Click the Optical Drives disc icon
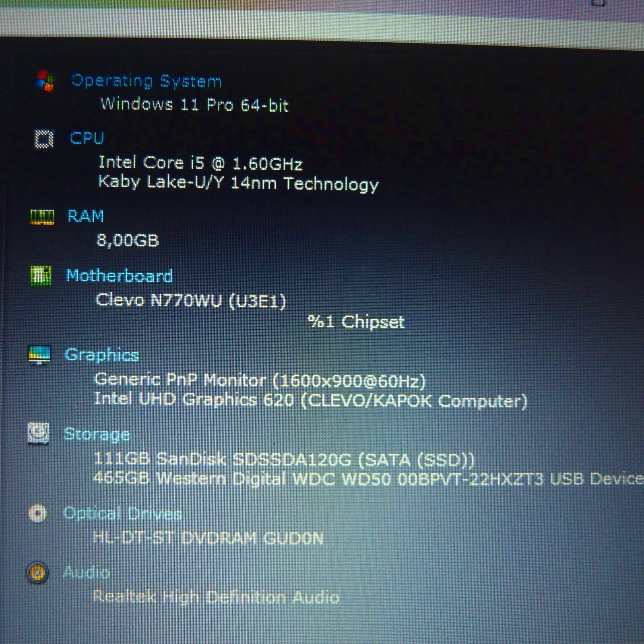644x644 pixels. tap(37, 513)
